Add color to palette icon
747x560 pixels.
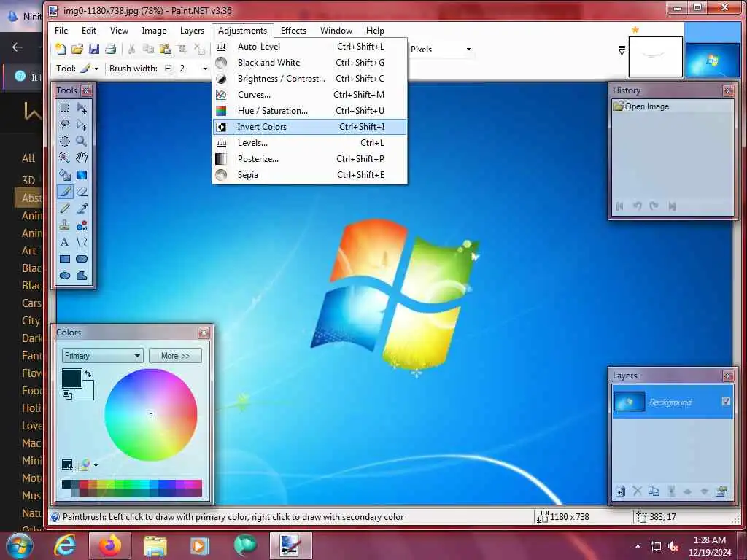click(x=67, y=464)
